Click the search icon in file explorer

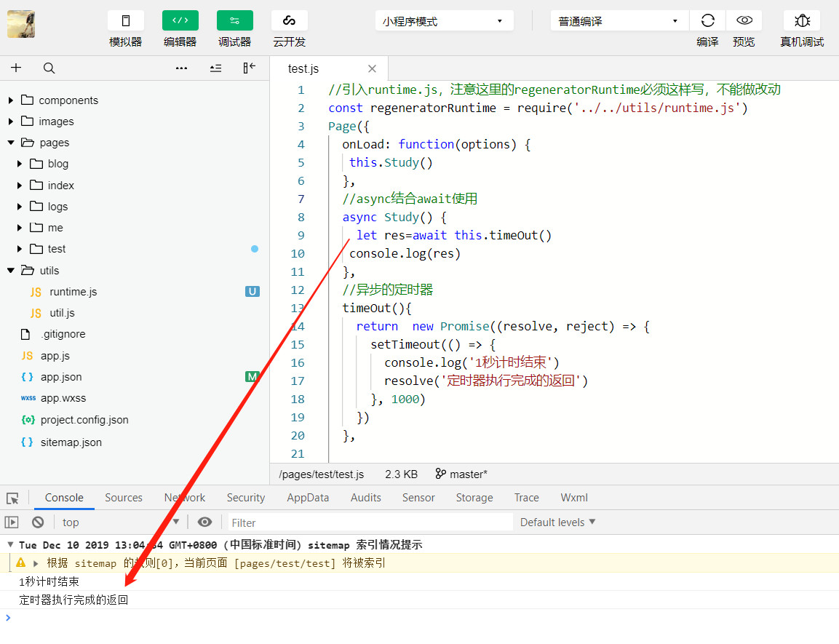click(49, 68)
